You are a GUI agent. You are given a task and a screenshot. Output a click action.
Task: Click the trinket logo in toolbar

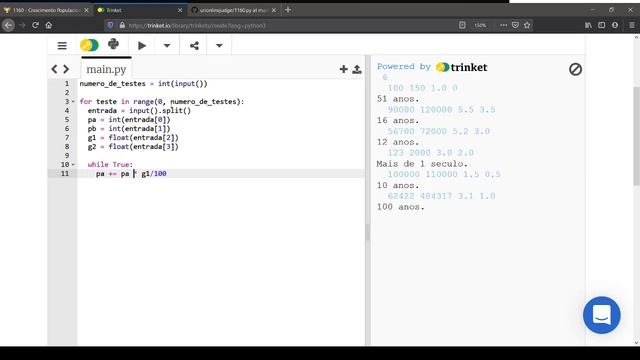(x=89, y=45)
